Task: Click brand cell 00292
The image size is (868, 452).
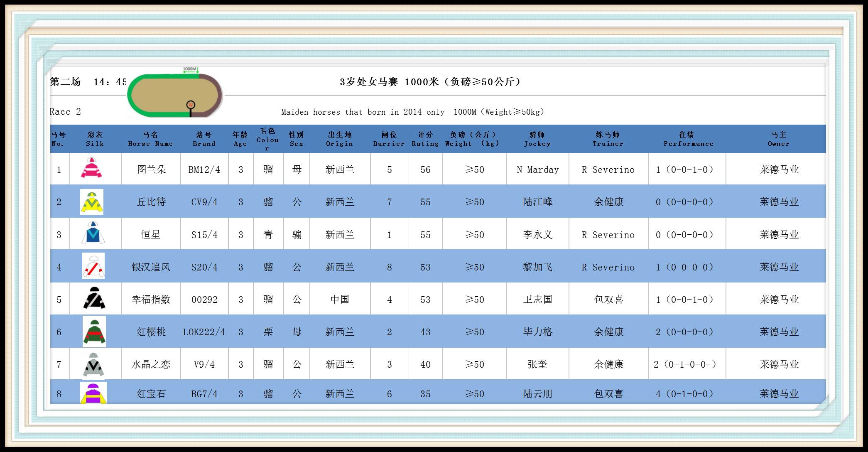Action: [204, 300]
